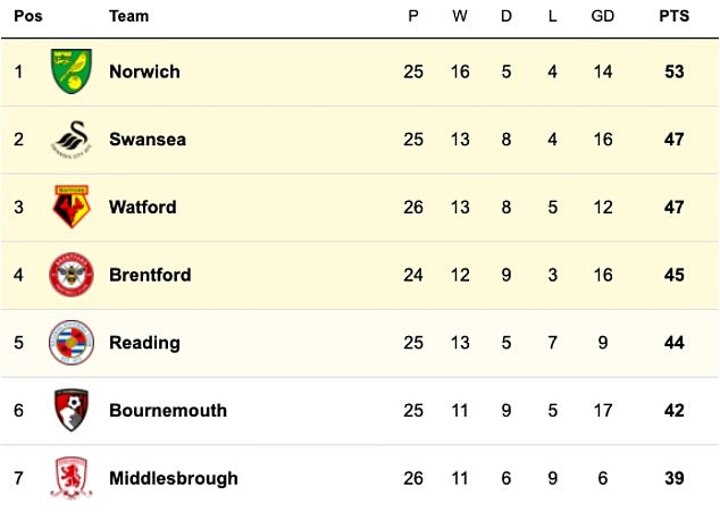
Task: Click the Bournemouth club badge
Action: tap(72, 410)
